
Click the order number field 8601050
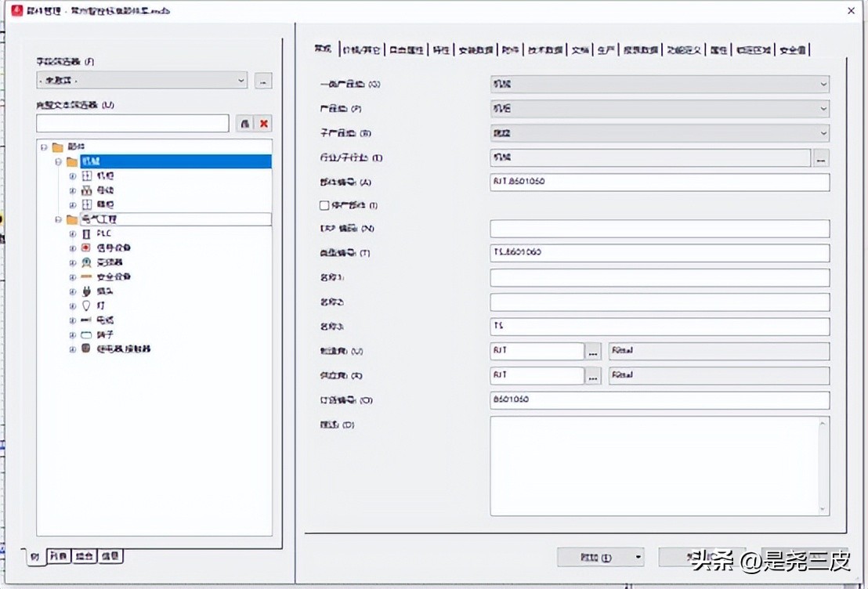(660, 399)
